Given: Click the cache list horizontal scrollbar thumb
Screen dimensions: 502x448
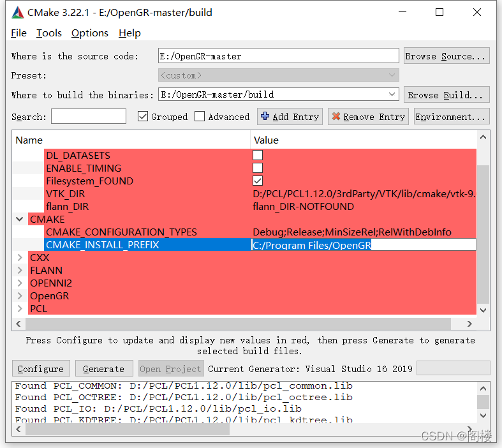Looking at the screenshot, I should (238, 324).
